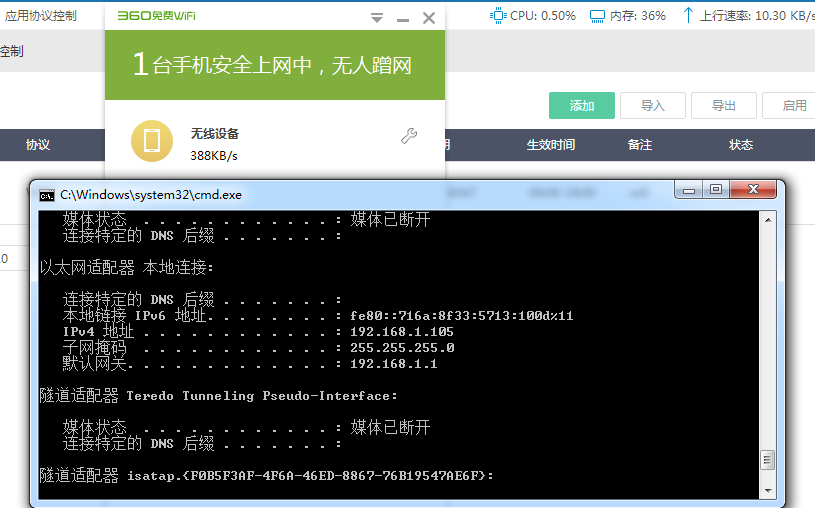Close the 360免费WiFi window
The height and width of the screenshot is (508, 815).
(x=429, y=18)
